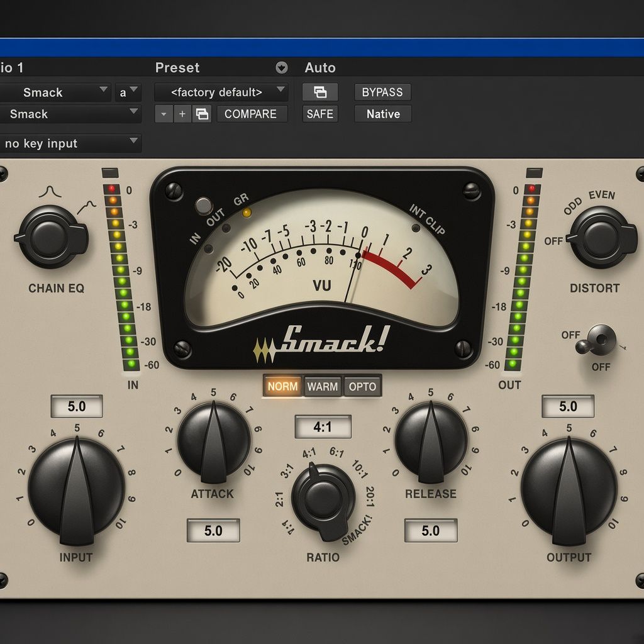This screenshot has height=644, width=644.
Task: Click the CHAIN EQ rotary switch
Action: click(x=51, y=237)
